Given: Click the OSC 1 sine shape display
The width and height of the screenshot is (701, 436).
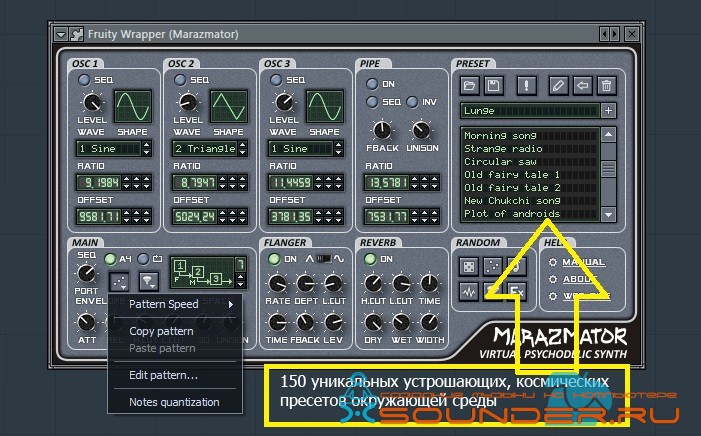Looking at the screenshot, I should pos(133,106).
